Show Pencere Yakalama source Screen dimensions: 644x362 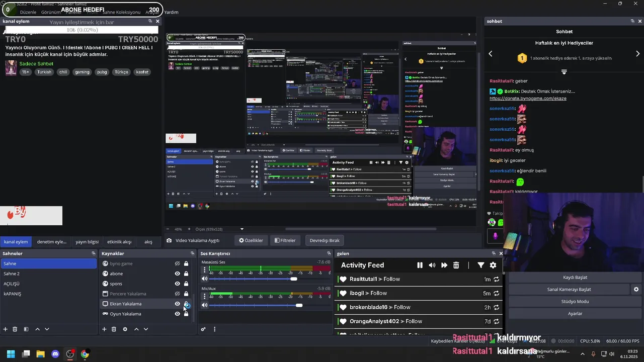(x=177, y=294)
